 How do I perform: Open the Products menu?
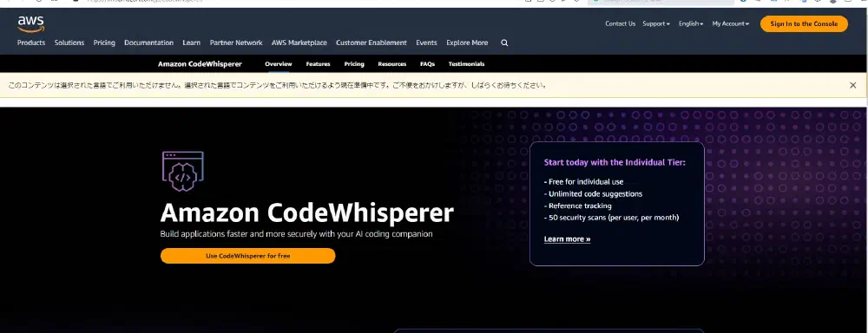(31, 42)
